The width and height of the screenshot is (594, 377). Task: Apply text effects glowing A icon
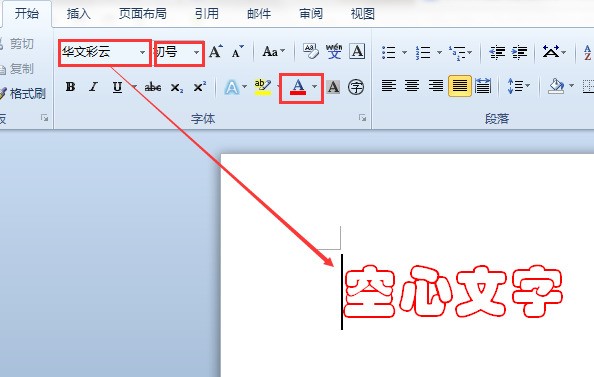(231, 88)
